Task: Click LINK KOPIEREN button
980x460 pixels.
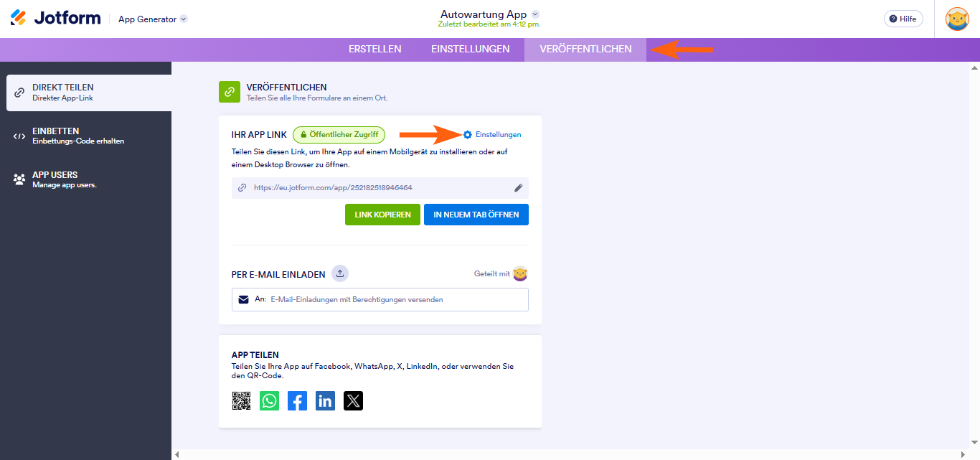Action: click(382, 215)
